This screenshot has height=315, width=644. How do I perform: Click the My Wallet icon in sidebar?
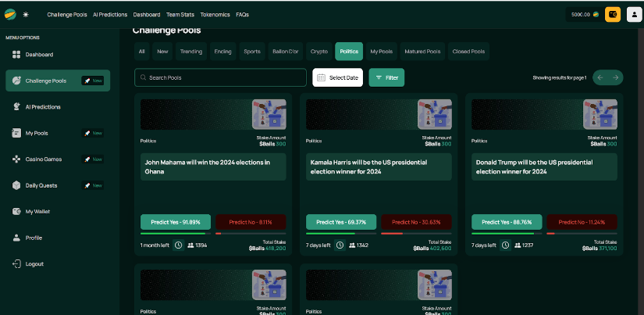[x=16, y=212]
